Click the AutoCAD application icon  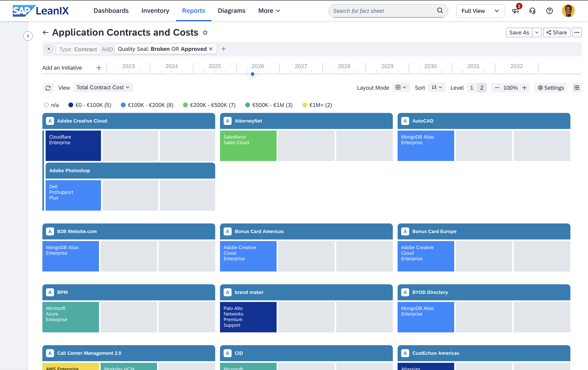(x=405, y=121)
